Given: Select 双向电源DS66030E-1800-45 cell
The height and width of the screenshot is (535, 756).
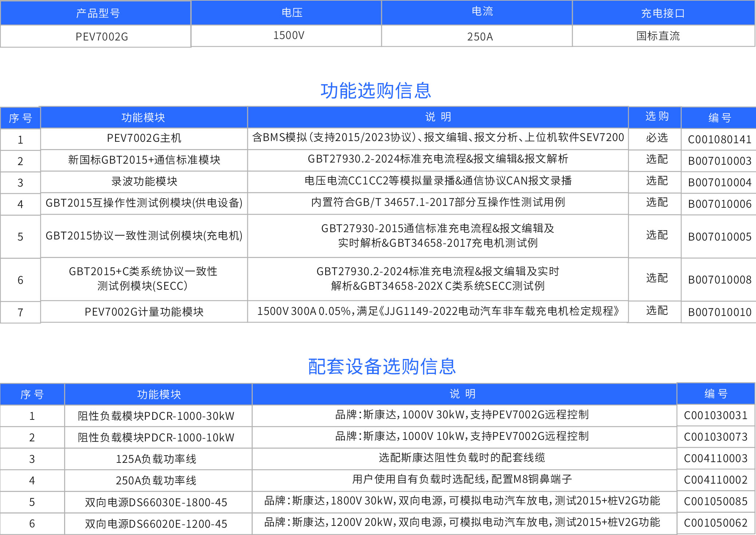Looking at the screenshot, I should coord(156,502).
